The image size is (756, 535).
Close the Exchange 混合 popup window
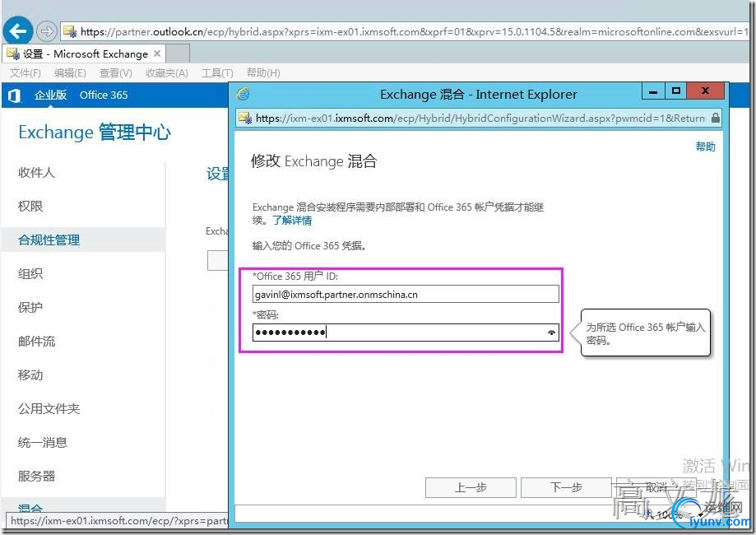(x=705, y=91)
